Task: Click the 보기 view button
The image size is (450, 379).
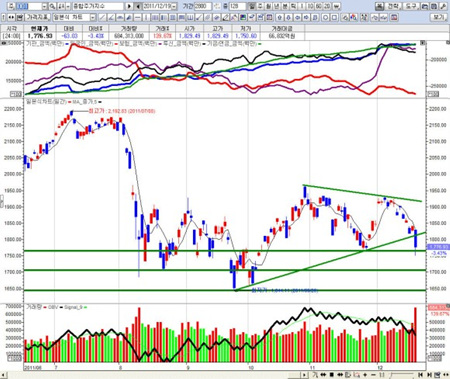Action: pos(439,17)
